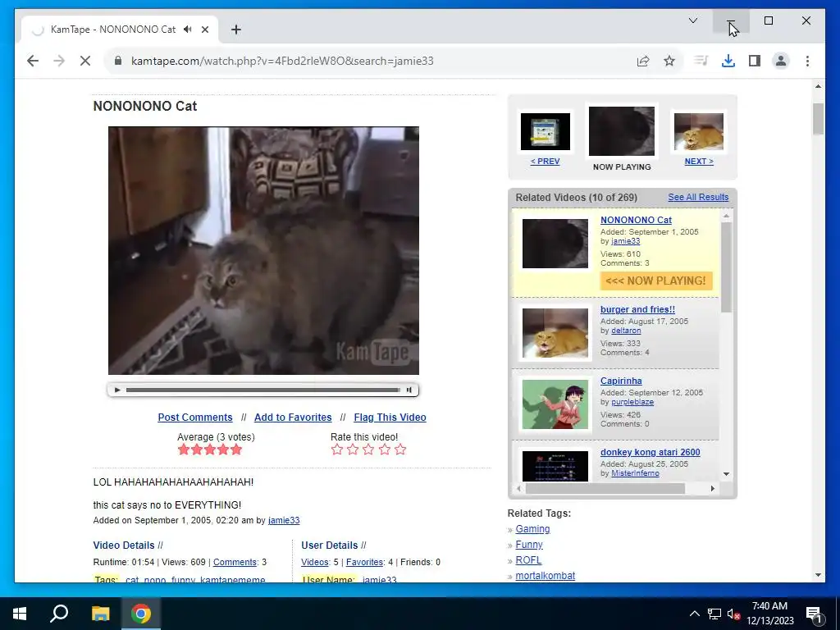Screen dimensions: 840x630
Task: Click the forward navigation arrow
Action: pyautogui.click(x=59, y=61)
